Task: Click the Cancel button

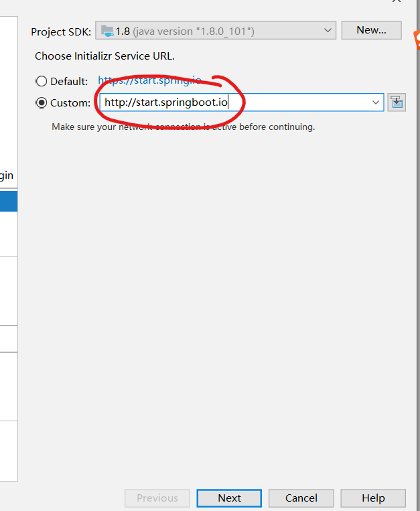Action: (301, 498)
